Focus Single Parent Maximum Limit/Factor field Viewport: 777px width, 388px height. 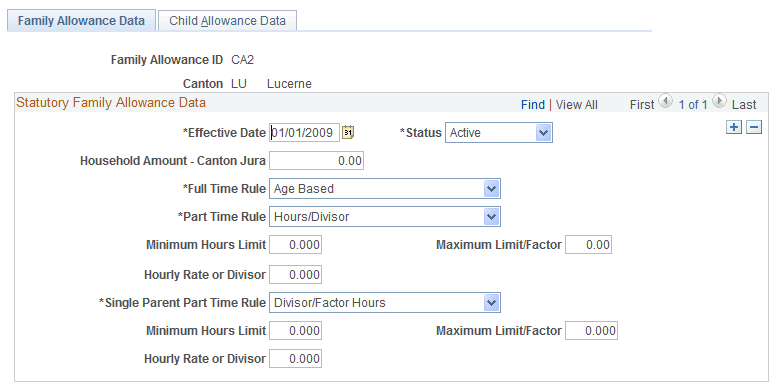pos(591,331)
